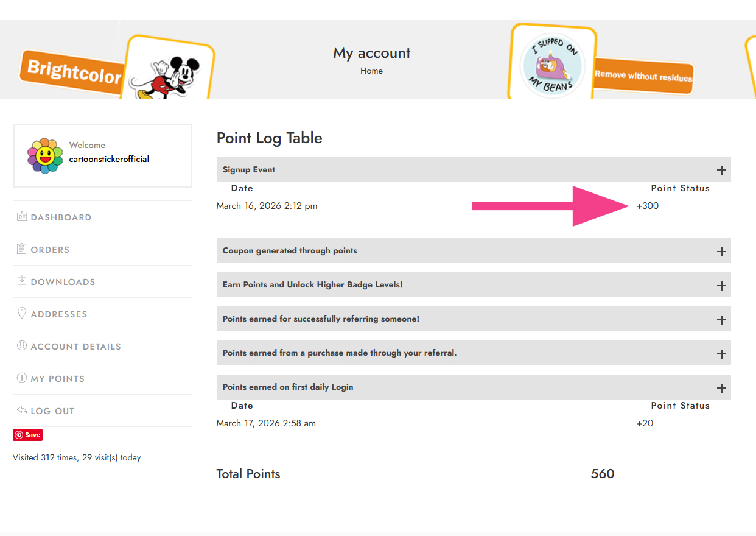
Task: Go to Account Details page
Action: coord(75,347)
